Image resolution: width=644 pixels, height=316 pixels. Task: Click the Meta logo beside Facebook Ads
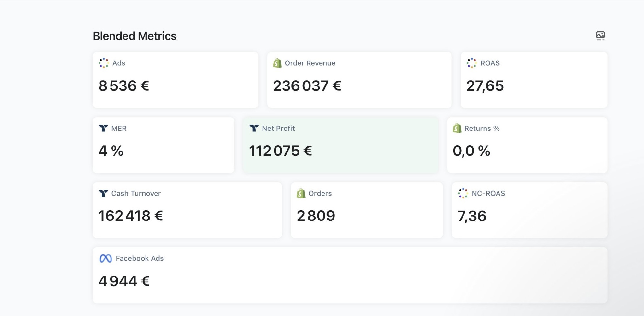105,258
